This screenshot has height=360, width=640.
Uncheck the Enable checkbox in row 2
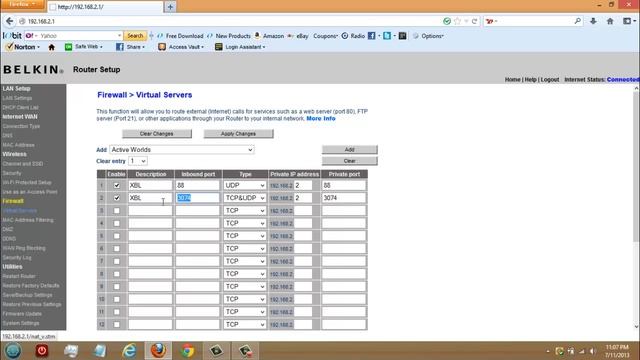click(117, 198)
